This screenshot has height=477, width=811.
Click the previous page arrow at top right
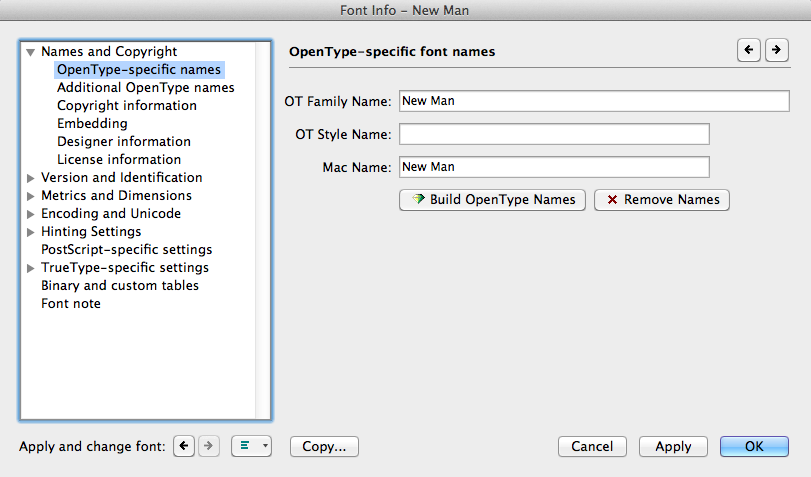click(x=748, y=50)
